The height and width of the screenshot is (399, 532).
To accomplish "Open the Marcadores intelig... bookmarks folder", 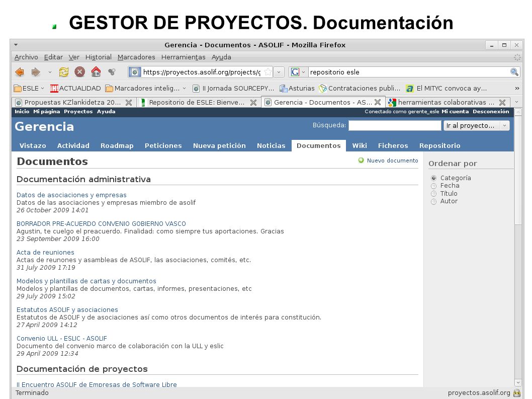I will [145, 88].
